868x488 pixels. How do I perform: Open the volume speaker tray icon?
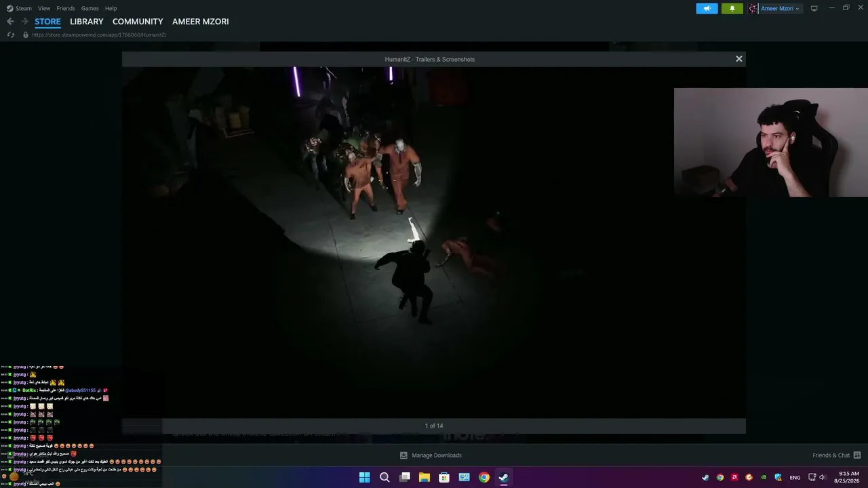point(823,477)
